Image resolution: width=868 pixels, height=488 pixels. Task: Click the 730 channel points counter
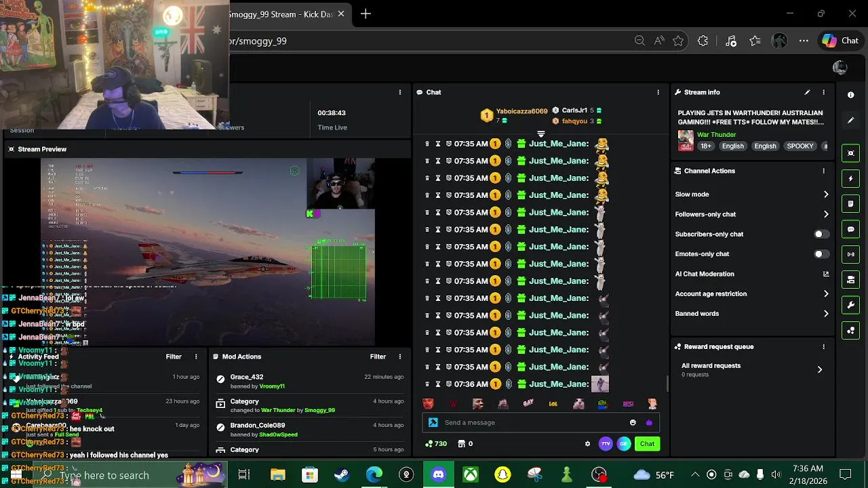coord(436,444)
